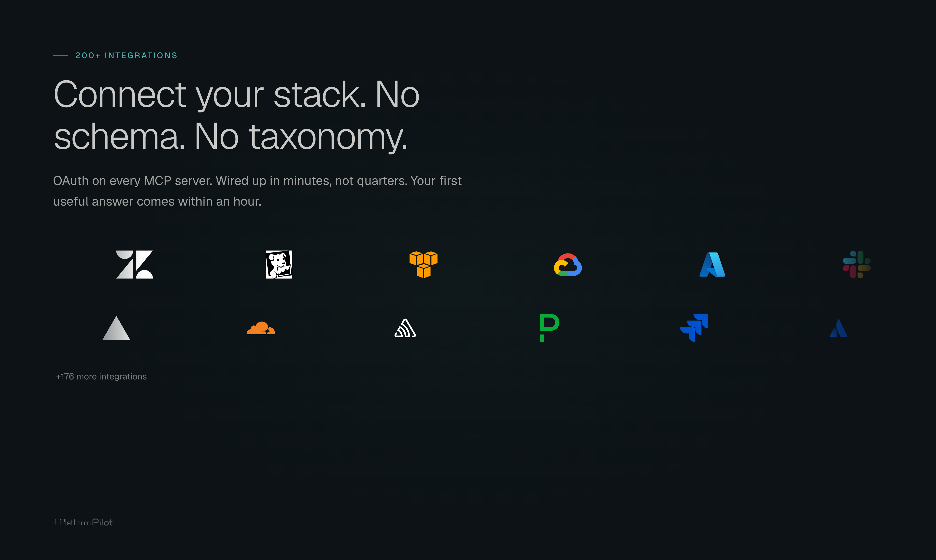Click the Zendesk integration logo

click(134, 265)
